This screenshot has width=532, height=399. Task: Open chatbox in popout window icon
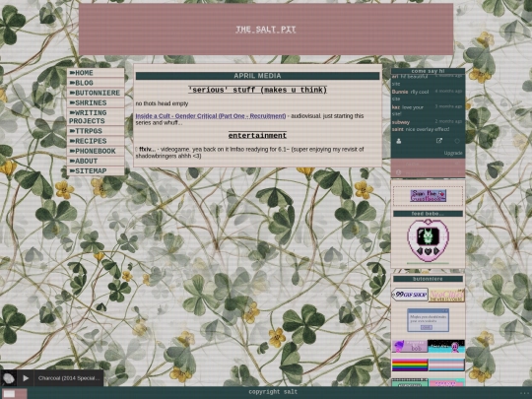(x=439, y=141)
